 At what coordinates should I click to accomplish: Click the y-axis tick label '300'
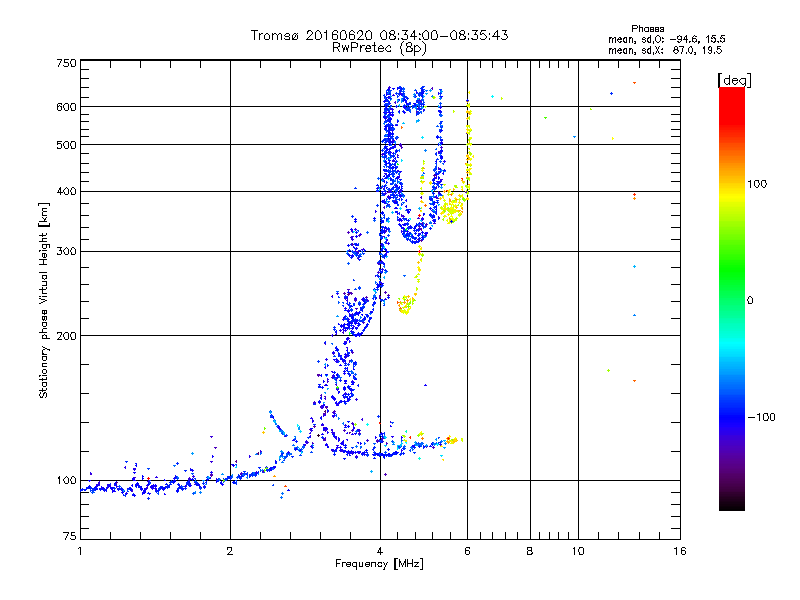66,252
